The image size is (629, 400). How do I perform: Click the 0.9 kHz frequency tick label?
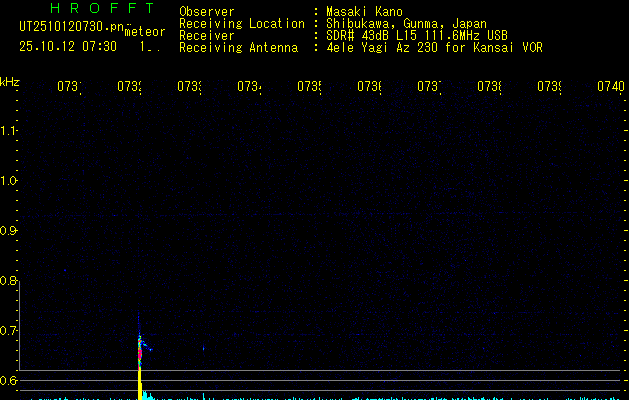[x=10, y=230]
